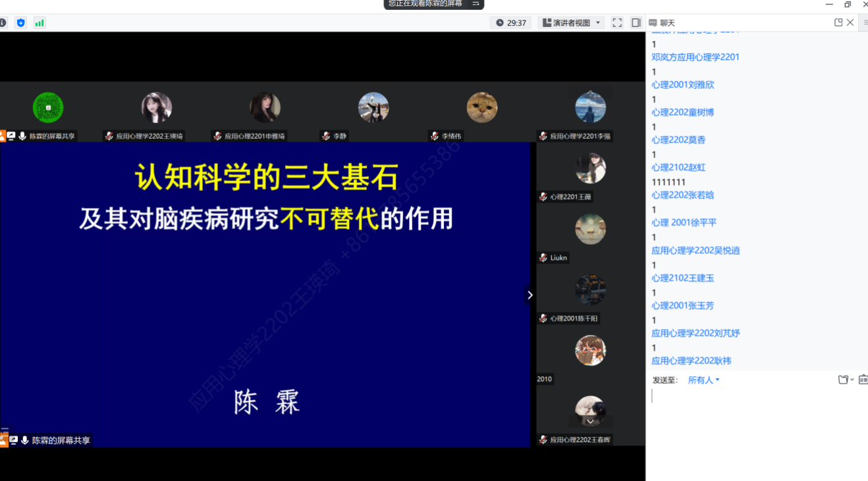Image resolution: width=868 pixels, height=481 pixels.
Task: Pop out the chat panel window
Action: click(x=838, y=22)
